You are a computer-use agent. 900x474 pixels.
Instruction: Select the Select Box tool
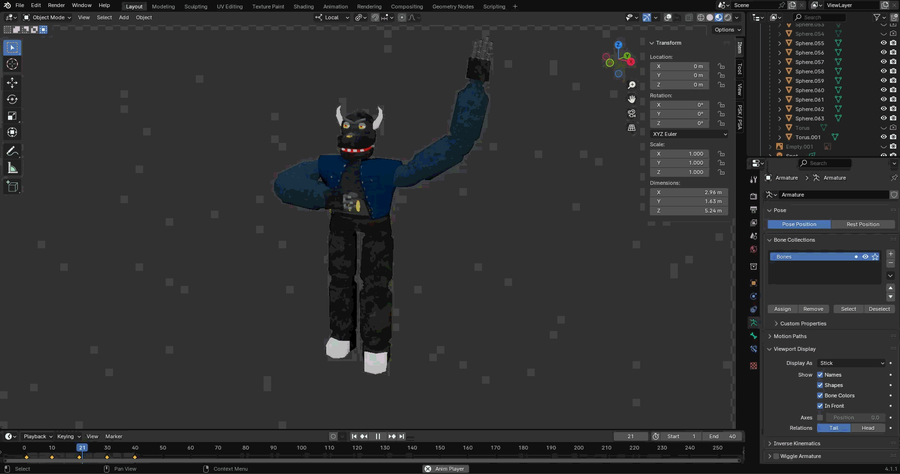12,48
